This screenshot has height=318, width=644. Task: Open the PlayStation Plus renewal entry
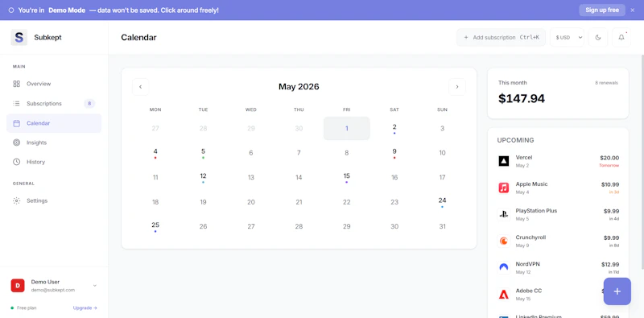(x=558, y=214)
